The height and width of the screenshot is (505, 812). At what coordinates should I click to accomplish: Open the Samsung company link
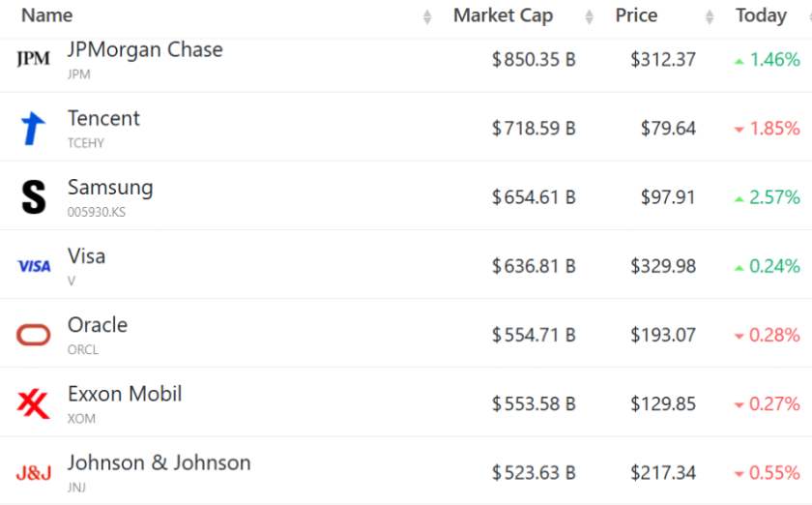coord(110,187)
